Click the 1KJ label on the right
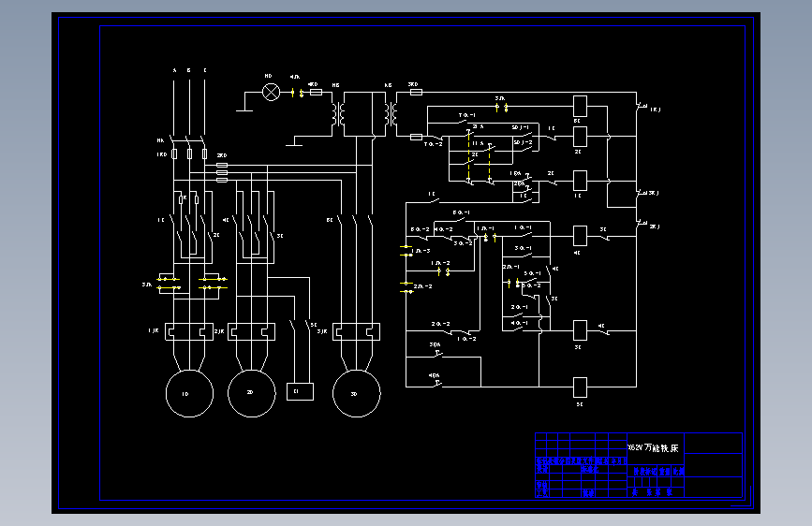Screen dimensions: 812x526 [655, 110]
